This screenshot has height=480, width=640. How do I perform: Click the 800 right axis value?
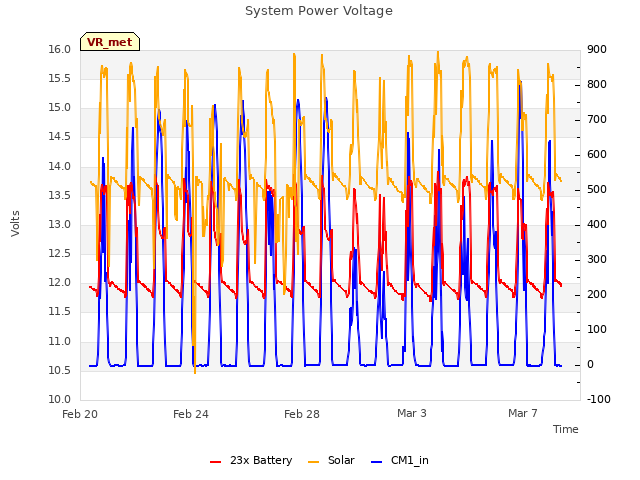coord(597,84)
